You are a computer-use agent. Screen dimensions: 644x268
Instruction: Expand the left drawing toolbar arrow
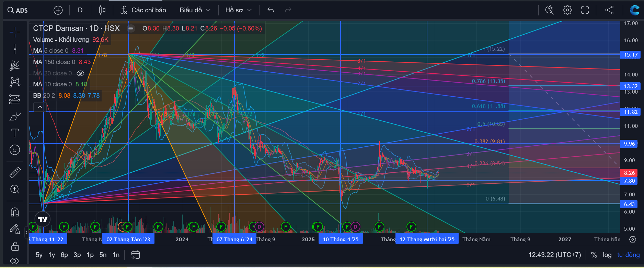(x=26, y=232)
